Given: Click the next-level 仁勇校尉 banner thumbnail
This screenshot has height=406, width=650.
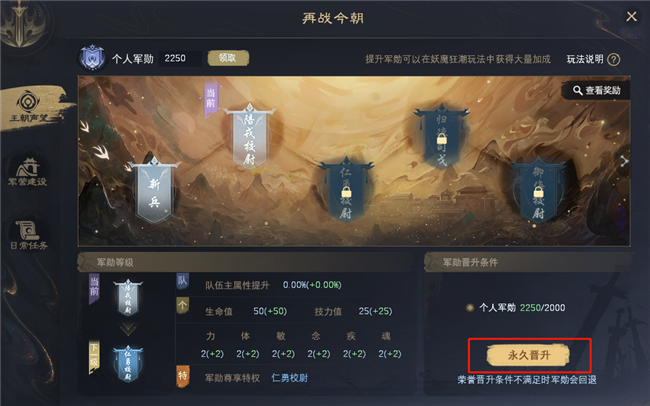Looking at the screenshot, I should pyautogui.click(x=128, y=364).
